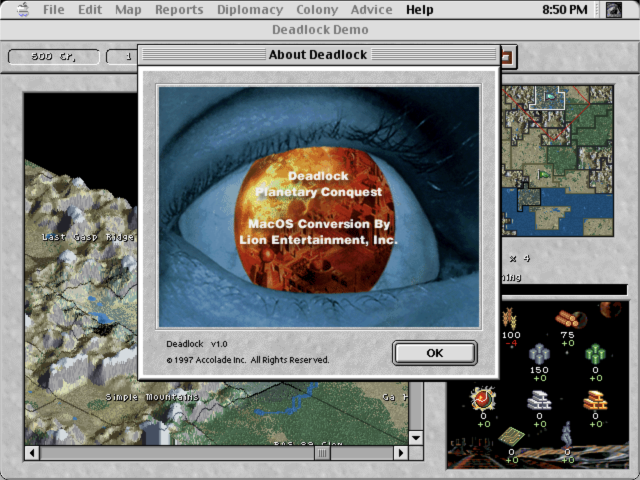This screenshot has height=480, width=640.
Task: Click the 500 Cr. credits display
Action: pyautogui.click(x=53, y=56)
